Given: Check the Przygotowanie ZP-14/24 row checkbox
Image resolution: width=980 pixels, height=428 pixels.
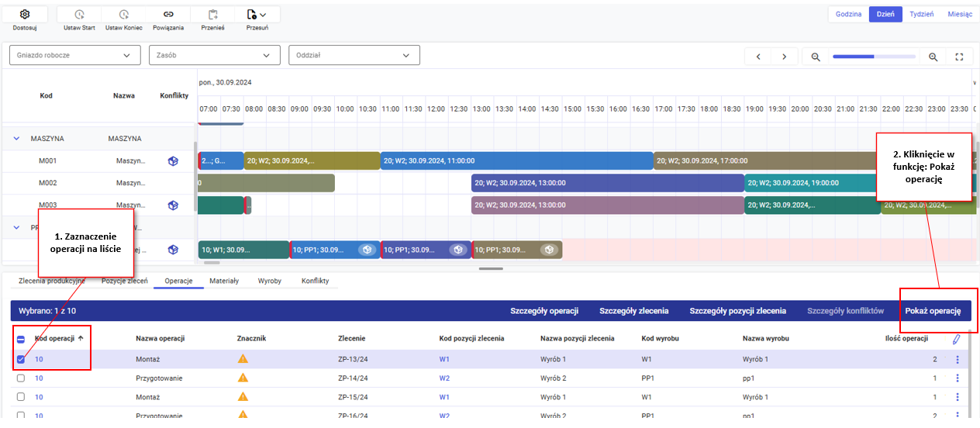Looking at the screenshot, I should pyautogui.click(x=21, y=378).
